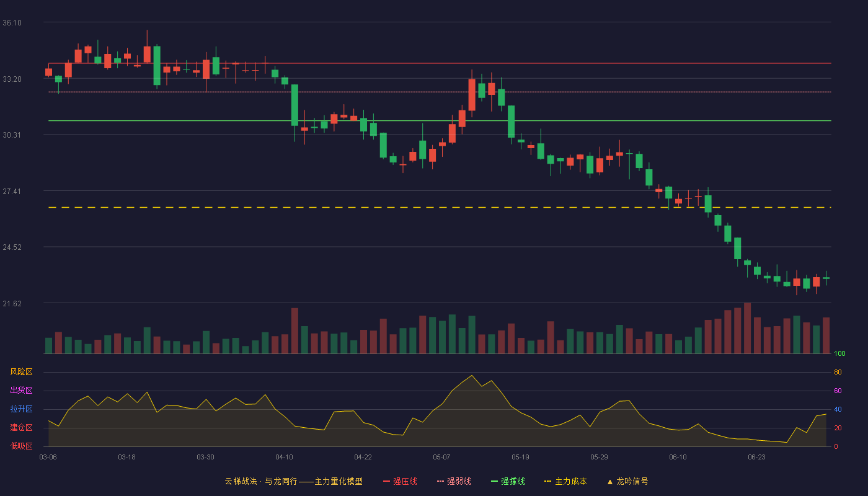Click the 05-07 date label
The width and height of the screenshot is (868, 496).
point(441,457)
